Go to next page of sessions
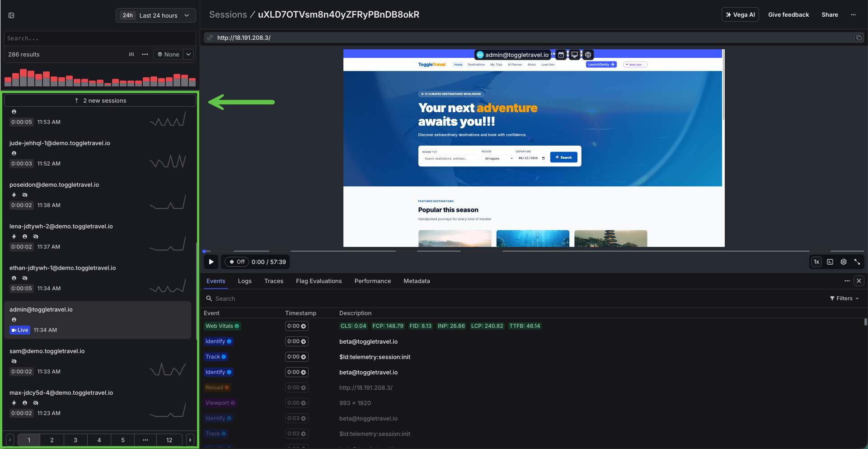Image resolution: width=868 pixels, height=449 pixels. (190, 440)
